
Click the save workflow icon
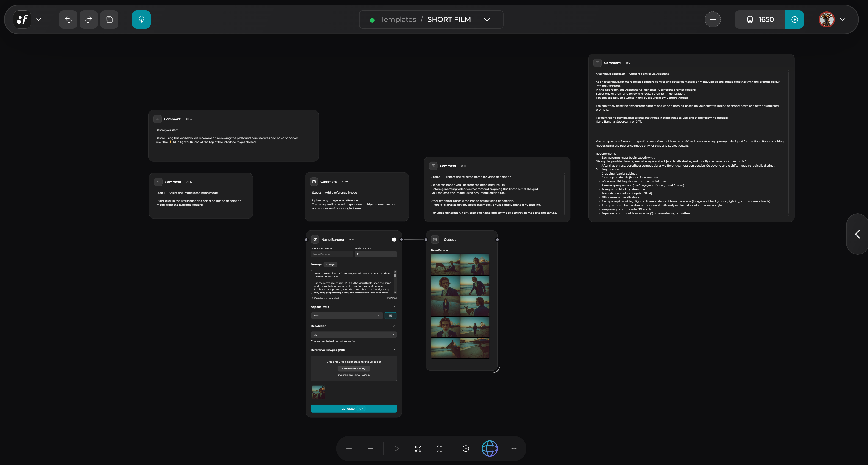click(109, 19)
